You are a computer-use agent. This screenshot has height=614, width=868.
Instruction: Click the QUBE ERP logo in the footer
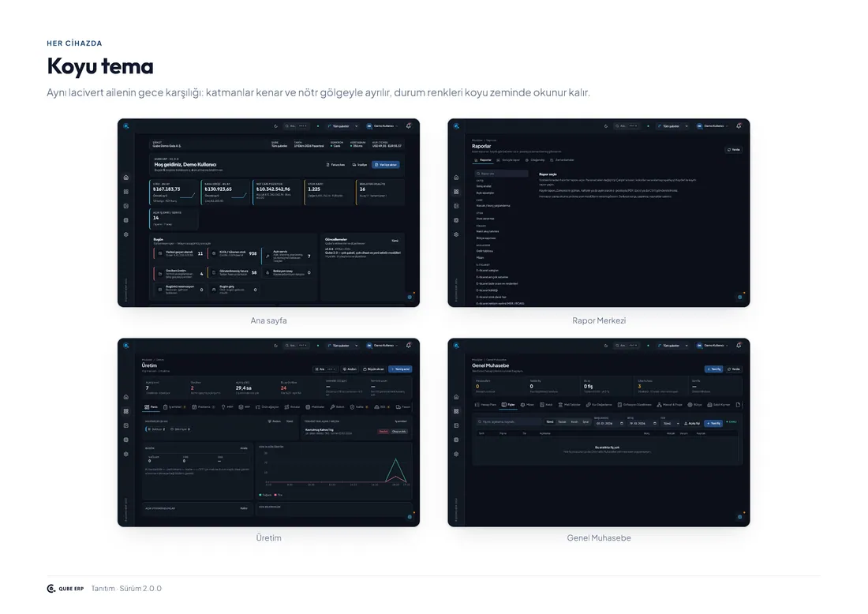pos(65,589)
